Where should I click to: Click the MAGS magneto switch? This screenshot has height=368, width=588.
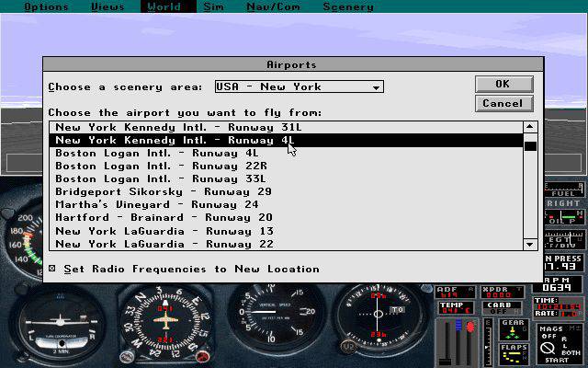coord(558,345)
